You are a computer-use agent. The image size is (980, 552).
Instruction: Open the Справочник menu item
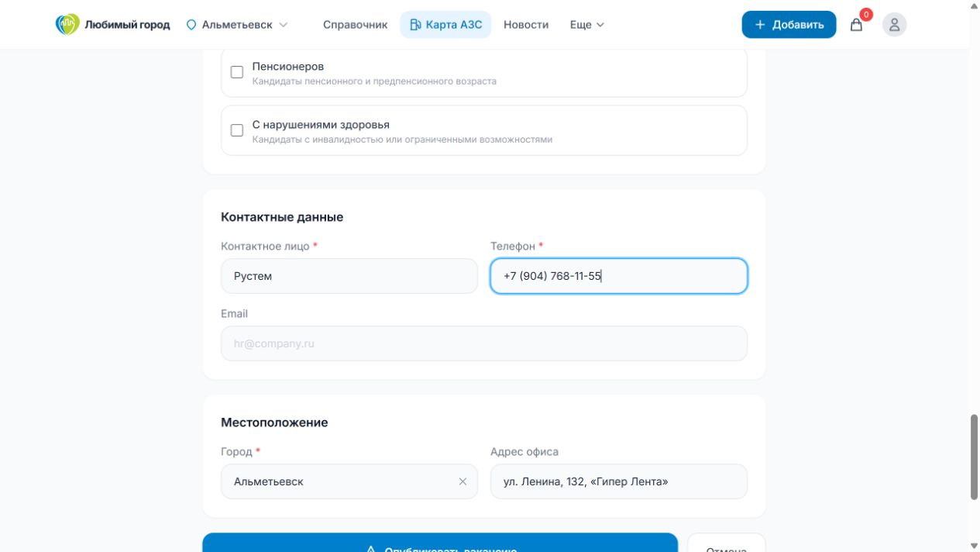point(355,25)
